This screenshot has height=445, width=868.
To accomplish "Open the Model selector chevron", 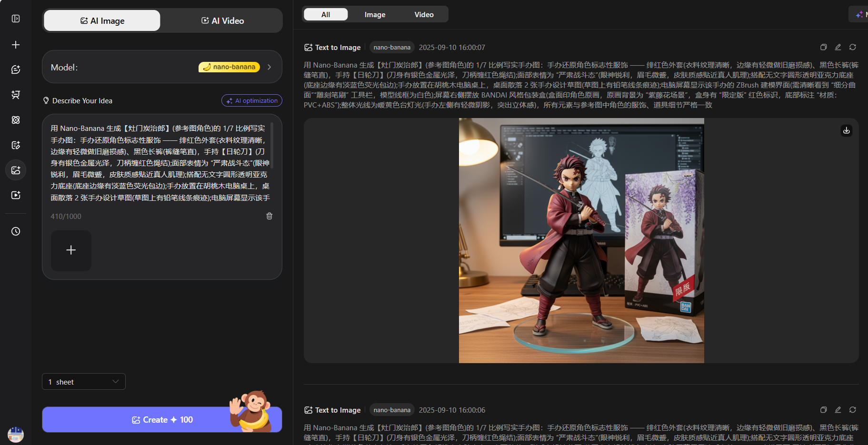I will click(x=269, y=67).
